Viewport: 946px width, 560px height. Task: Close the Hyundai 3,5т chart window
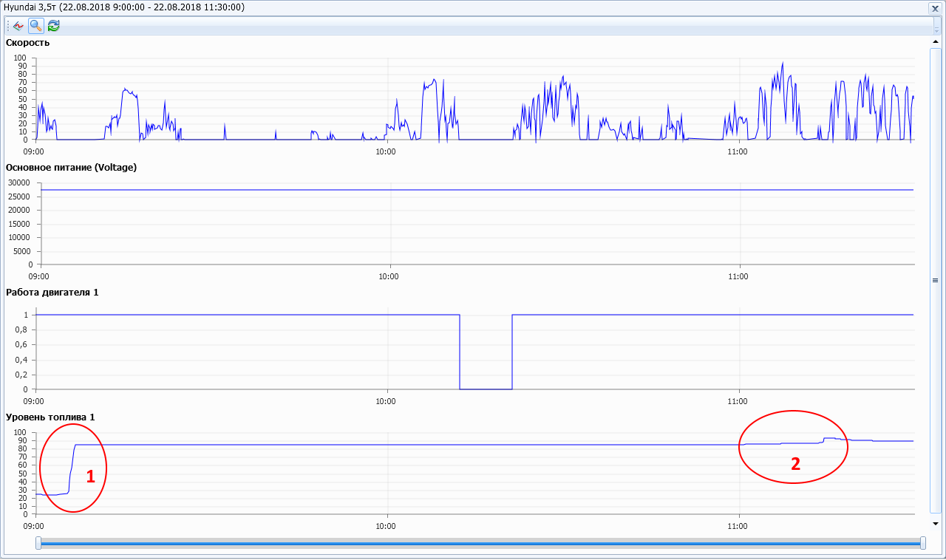pos(934,7)
